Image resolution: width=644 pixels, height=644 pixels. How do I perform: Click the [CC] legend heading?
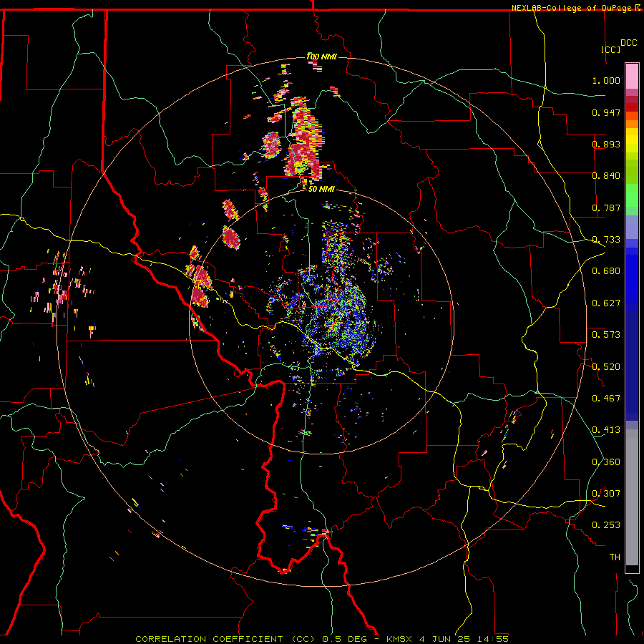pyautogui.click(x=611, y=49)
